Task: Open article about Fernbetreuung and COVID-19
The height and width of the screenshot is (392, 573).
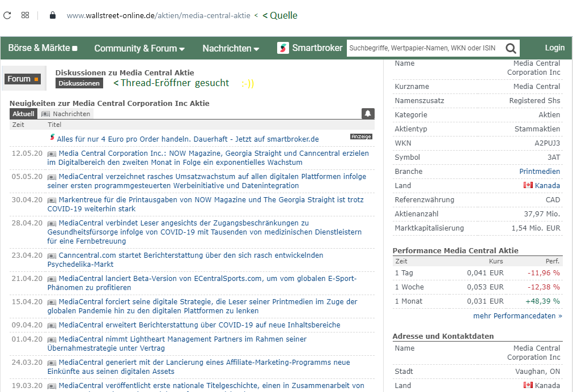Action: click(204, 232)
